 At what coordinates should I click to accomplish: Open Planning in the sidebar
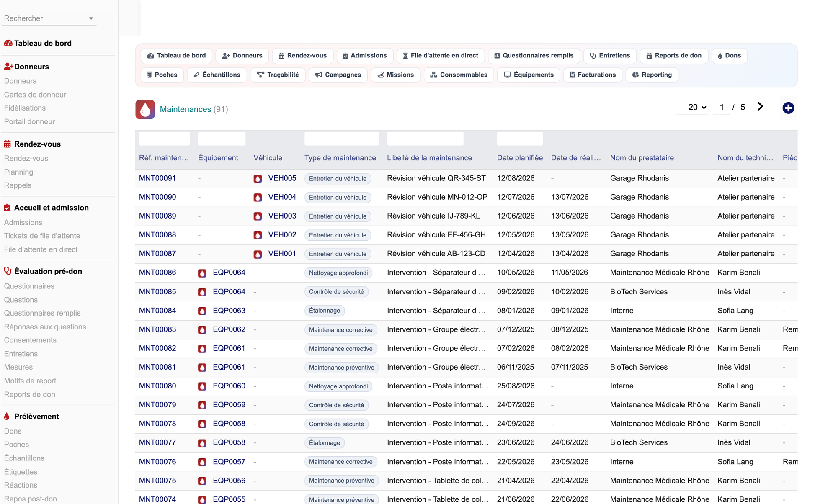pos(18,172)
